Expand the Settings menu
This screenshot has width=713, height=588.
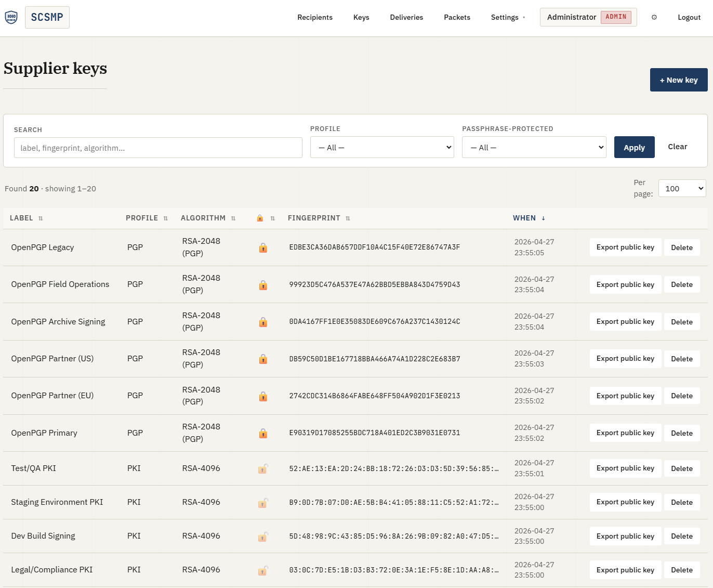[x=508, y=17]
